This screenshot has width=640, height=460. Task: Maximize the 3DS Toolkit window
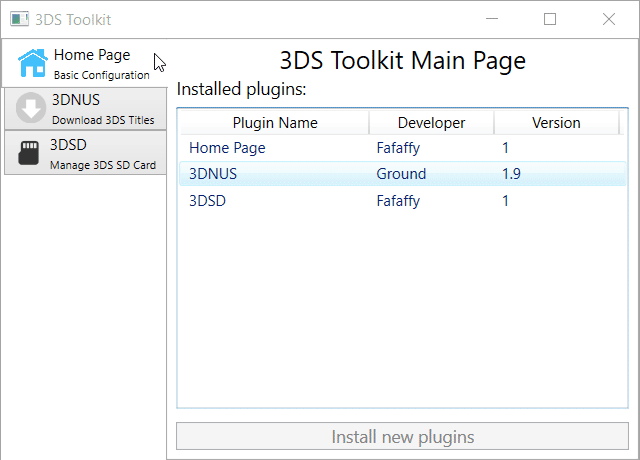click(x=550, y=19)
